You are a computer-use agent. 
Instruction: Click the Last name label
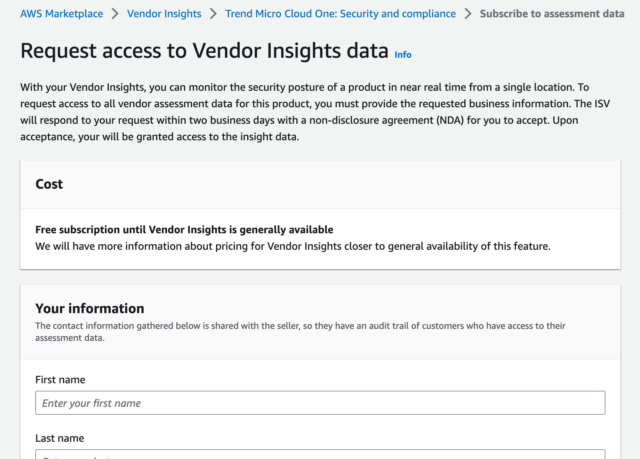(60, 438)
